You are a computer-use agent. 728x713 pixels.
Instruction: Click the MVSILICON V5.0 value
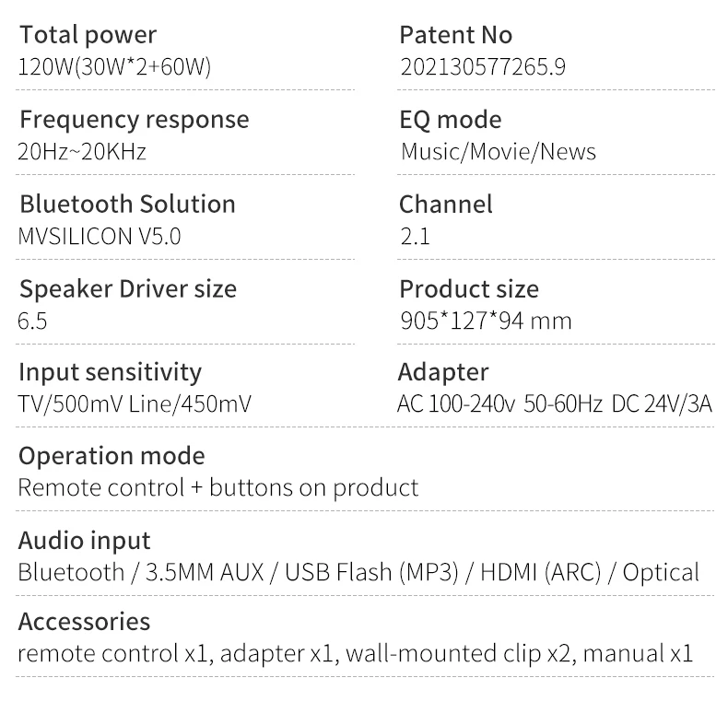pyautogui.click(x=100, y=237)
